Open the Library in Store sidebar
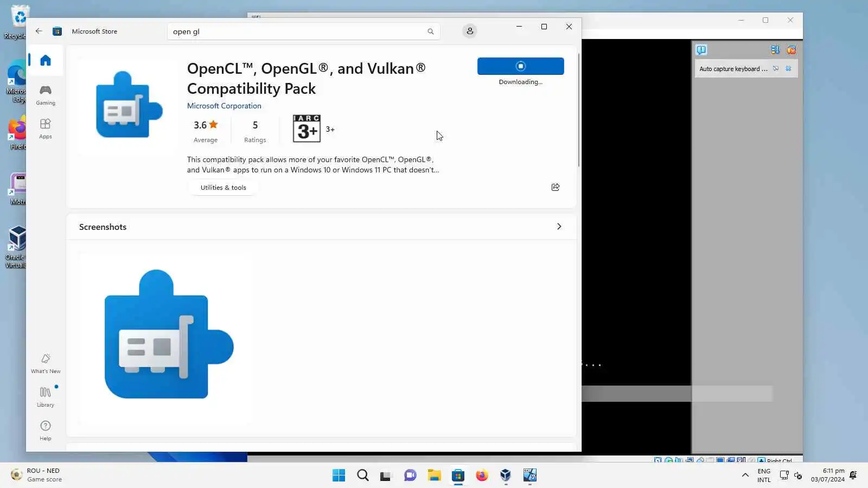The height and width of the screenshot is (488, 868). coord(46,397)
